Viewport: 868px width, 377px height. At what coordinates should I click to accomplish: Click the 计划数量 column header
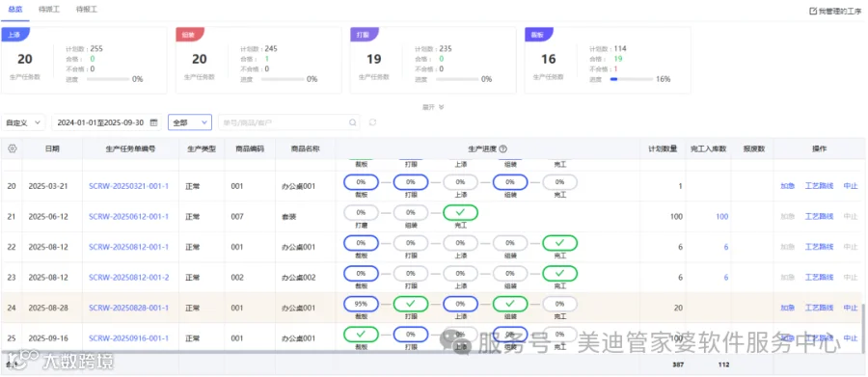tap(663, 148)
